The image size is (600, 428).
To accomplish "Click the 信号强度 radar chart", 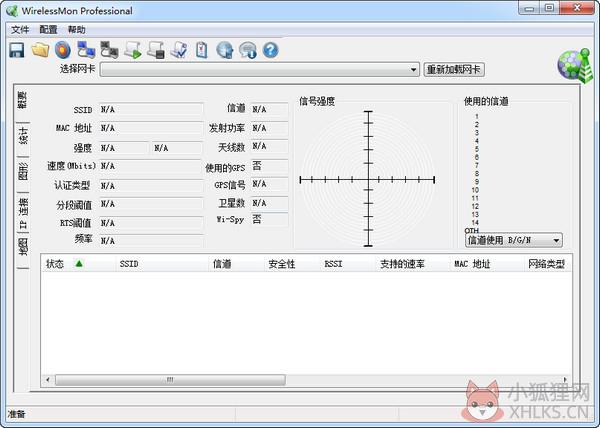I will (368, 179).
